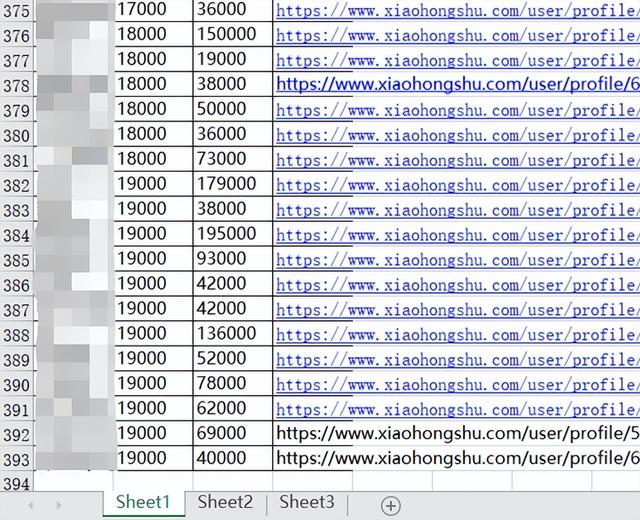640x520 pixels.
Task: Click the row 380 header number
Action: pos(17,136)
